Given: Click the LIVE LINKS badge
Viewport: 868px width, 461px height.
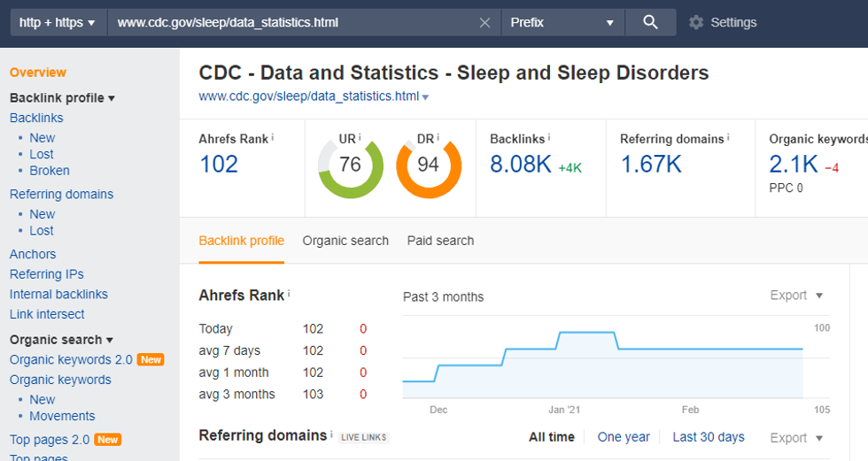Looking at the screenshot, I should click(364, 438).
